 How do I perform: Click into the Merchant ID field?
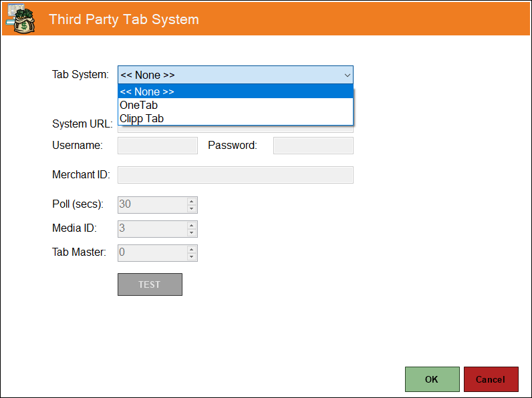(235, 175)
